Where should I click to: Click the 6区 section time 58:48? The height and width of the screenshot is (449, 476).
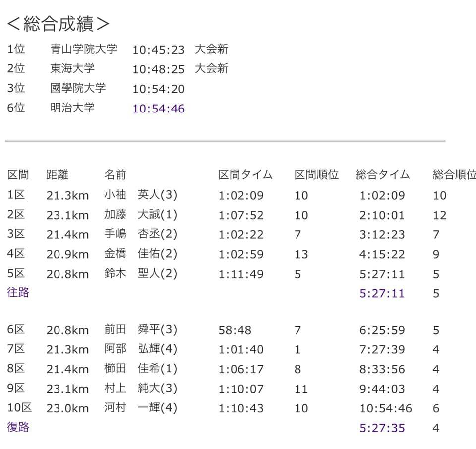[235, 330]
